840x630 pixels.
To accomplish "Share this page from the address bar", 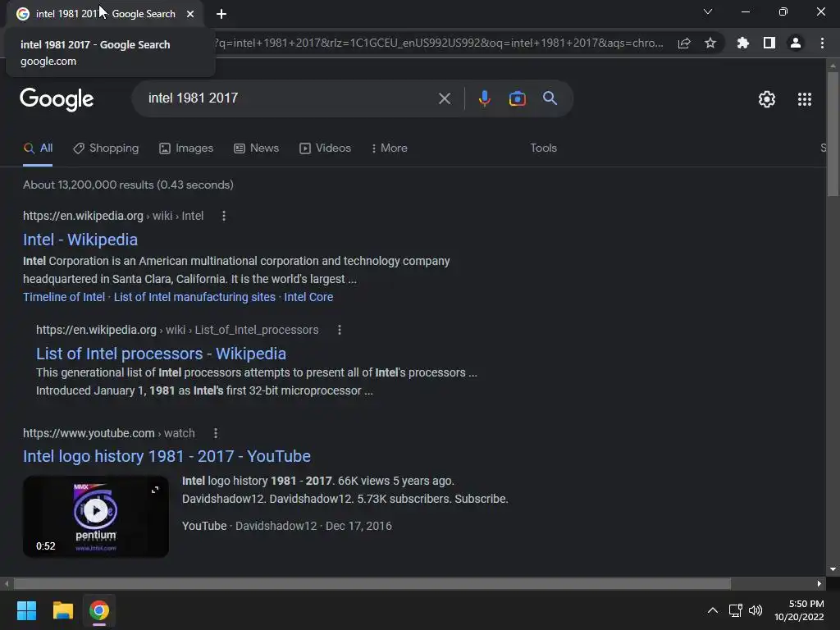I will coord(683,43).
